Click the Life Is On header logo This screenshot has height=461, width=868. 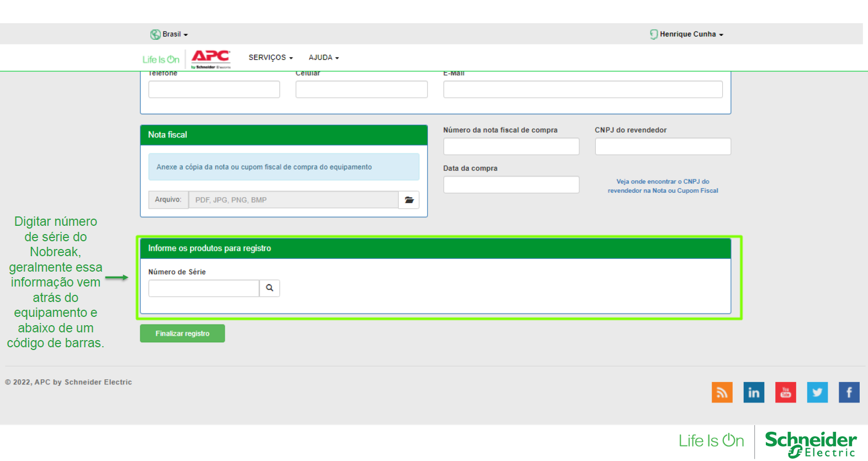click(161, 59)
